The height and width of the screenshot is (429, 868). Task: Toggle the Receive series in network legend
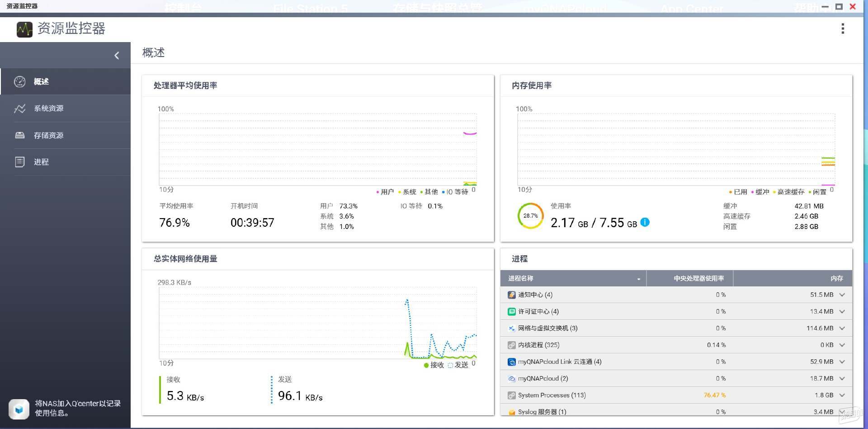(x=434, y=365)
